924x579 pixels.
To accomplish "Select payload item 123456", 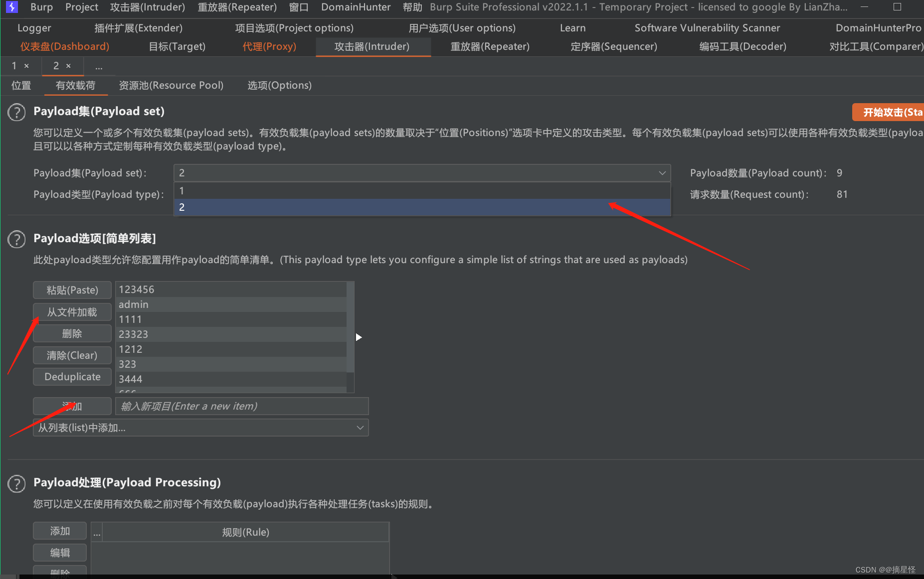I will [x=231, y=289].
